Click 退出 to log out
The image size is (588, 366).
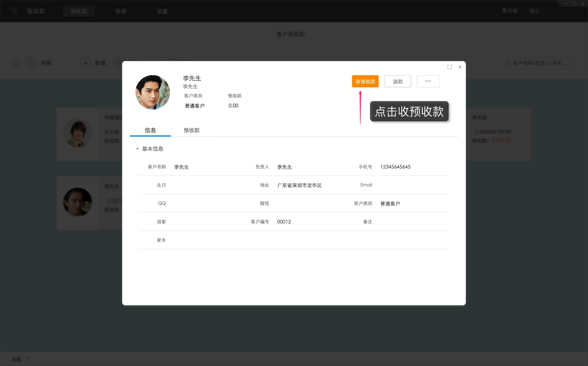pyautogui.click(x=535, y=11)
